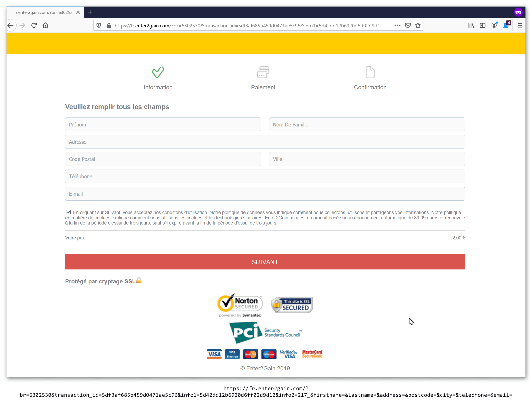Click the browser back navigation arrow

[x=11, y=25]
